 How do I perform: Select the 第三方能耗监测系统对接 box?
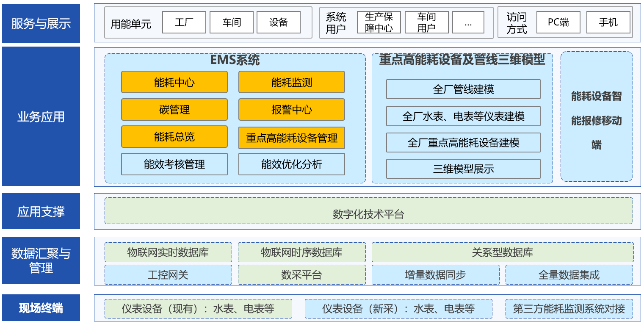pyautogui.click(x=569, y=309)
